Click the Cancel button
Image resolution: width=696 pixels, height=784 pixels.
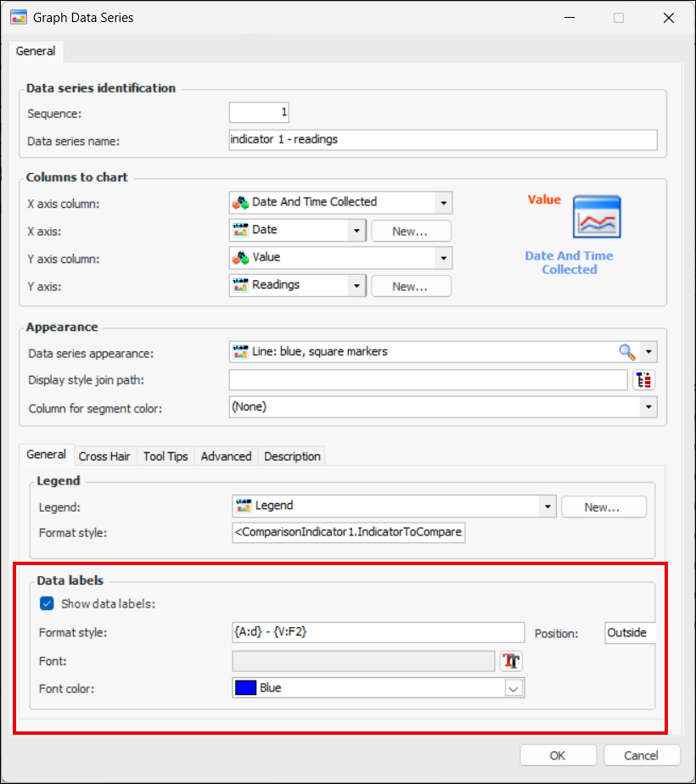(642, 755)
